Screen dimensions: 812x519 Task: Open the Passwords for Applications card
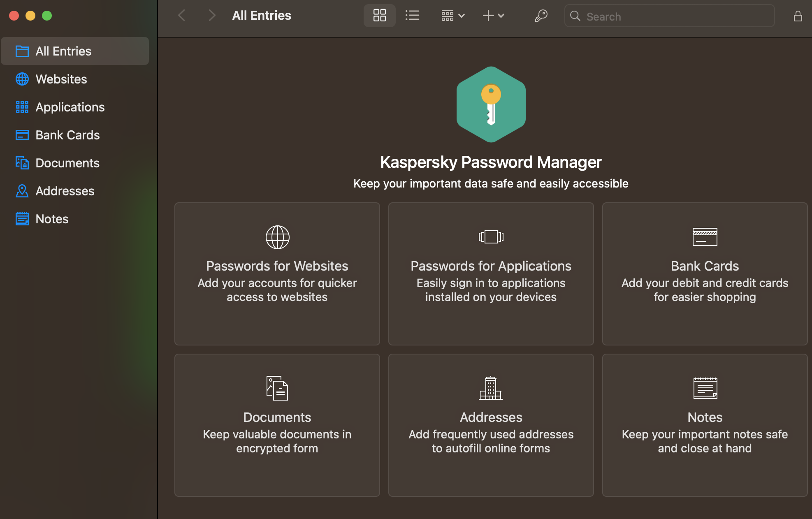pyautogui.click(x=491, y=274)
